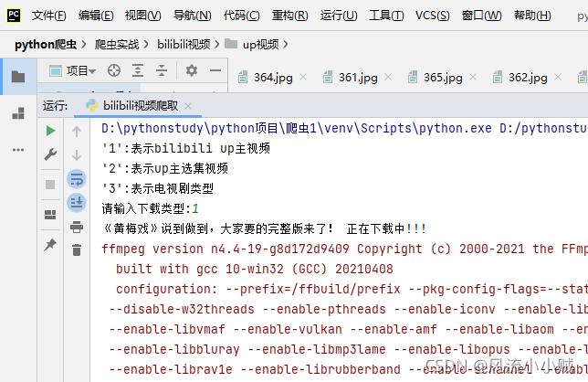Screen dimensions: 588x382
Task: Click the green rerun play icon
Action: click(x=50, y=131)
